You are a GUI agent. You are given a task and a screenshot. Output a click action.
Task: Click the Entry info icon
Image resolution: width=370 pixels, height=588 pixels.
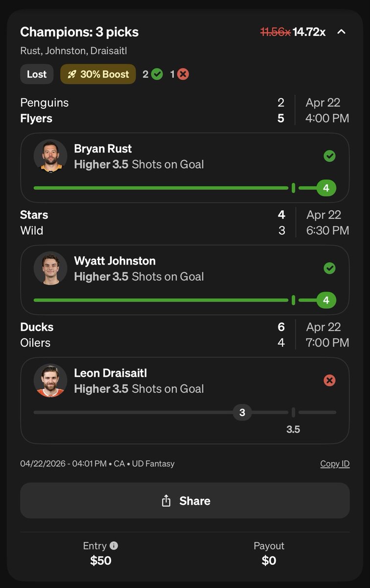(x=114, y=545)
